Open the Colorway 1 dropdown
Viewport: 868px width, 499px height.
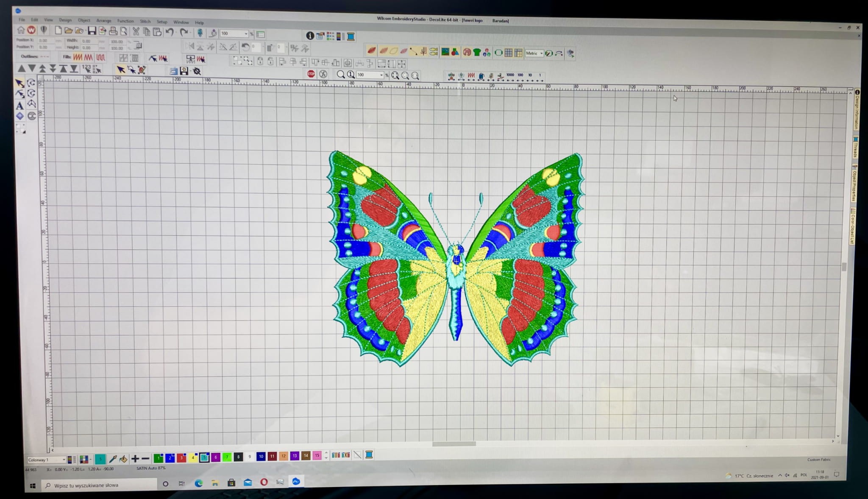click(x=64, y=460)
